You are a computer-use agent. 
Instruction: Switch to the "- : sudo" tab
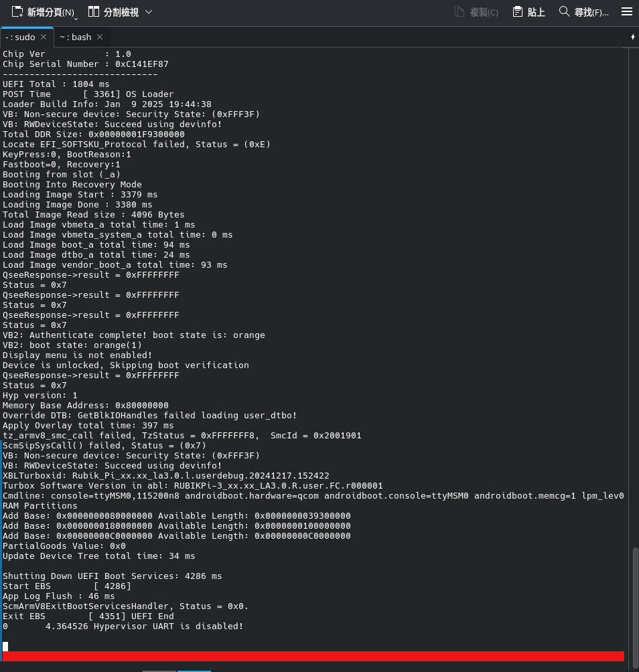pos(20,37)
